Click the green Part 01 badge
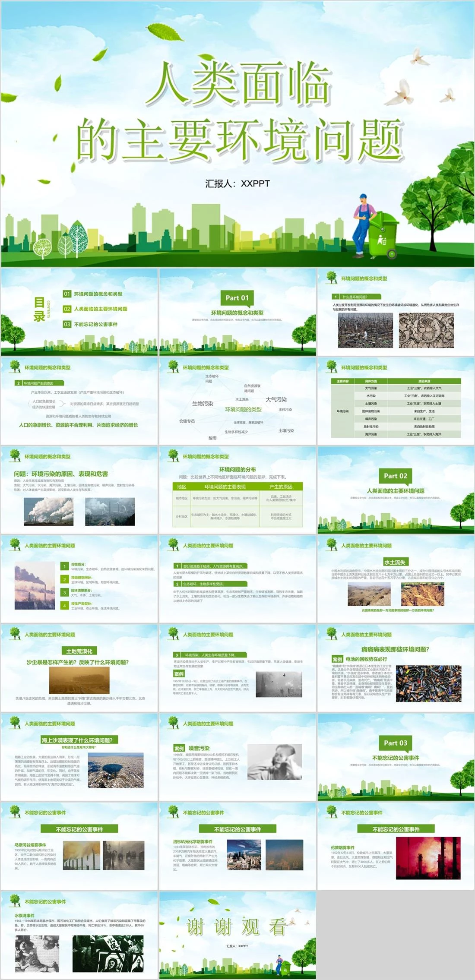 237,298
